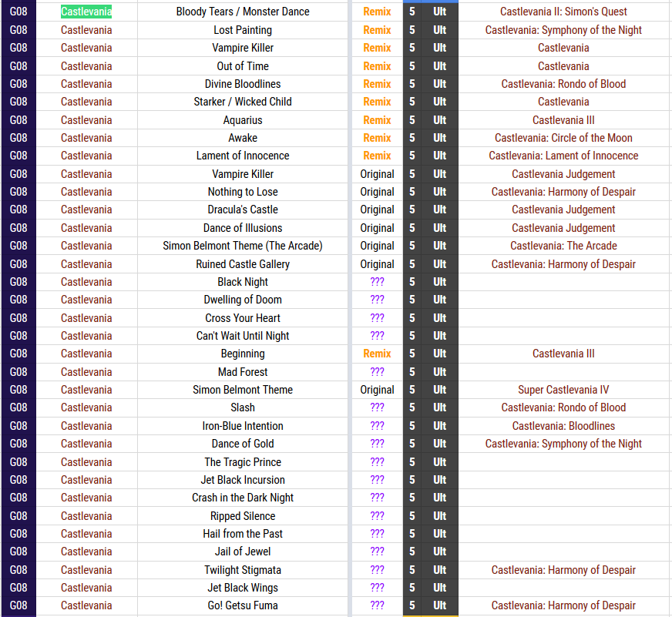672x617 pixels.
Task: Select the Castlevania: Circle of the Moon cell
Action: pos(563,138)
